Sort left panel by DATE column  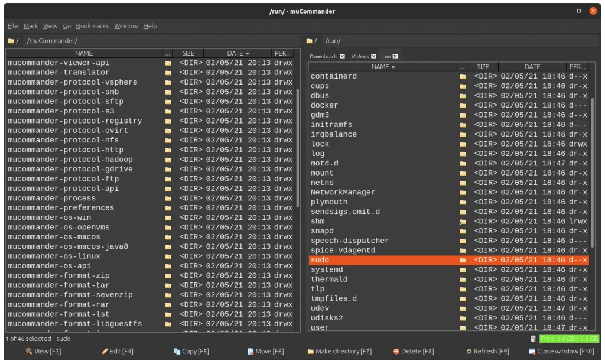click(x=238, y=53)
